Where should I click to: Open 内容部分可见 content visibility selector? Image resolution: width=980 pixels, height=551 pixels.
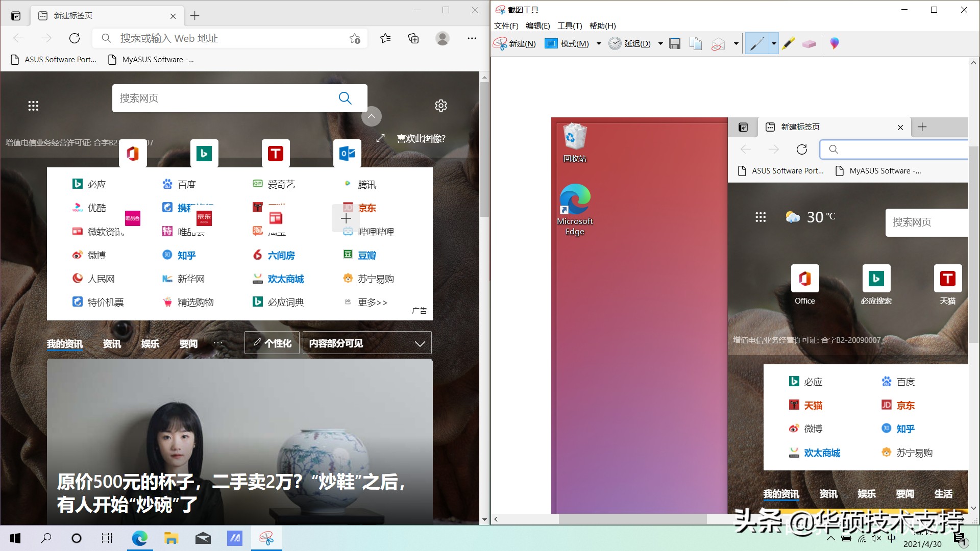click(366, 343)
